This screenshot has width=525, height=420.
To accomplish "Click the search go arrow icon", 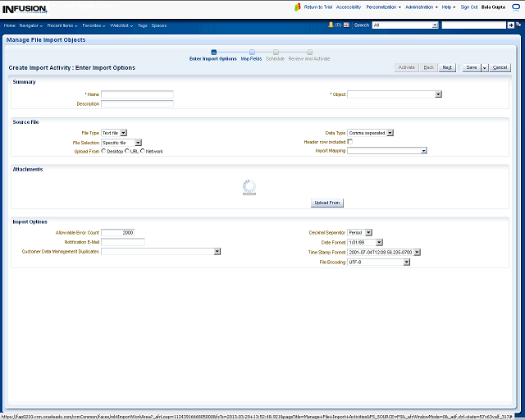I will [x=510, y=25].
